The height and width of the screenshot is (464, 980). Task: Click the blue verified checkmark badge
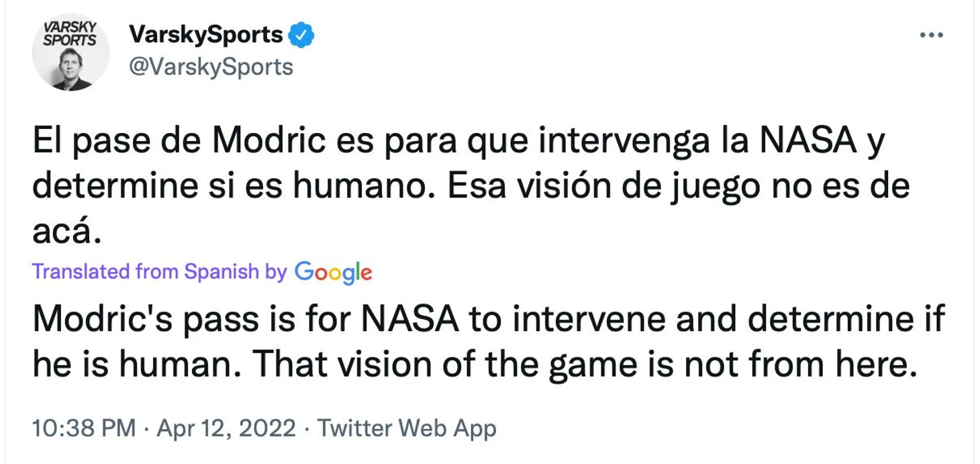(x=301, y=36)
